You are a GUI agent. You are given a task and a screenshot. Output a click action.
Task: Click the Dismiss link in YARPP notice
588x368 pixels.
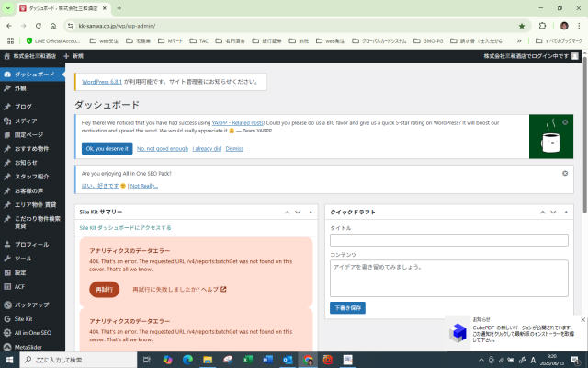[x=234, y=149]
